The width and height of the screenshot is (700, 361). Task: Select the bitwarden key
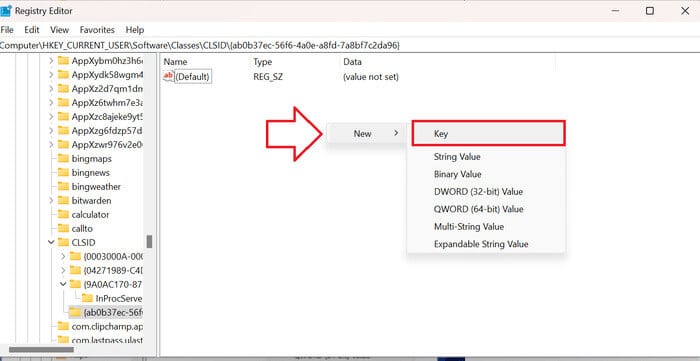click(x=91, y=200)
